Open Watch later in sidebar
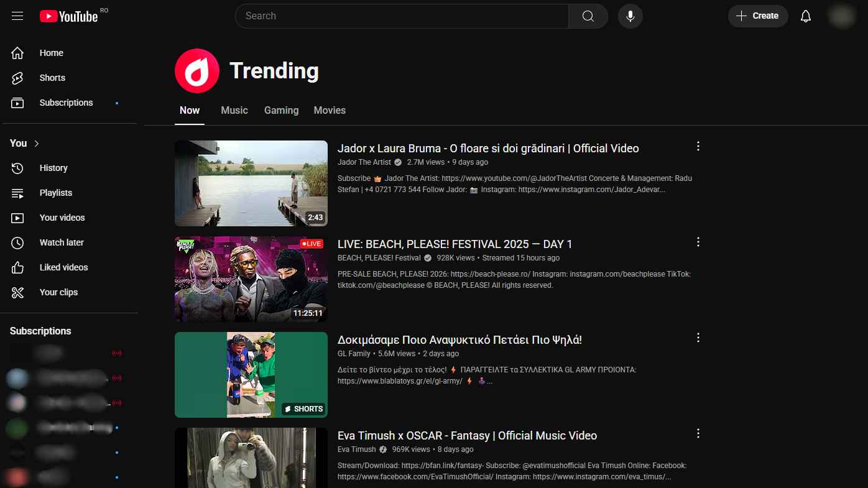Viewport: 868px width, 488px height. pyautogui.click(x=61, y=242)
